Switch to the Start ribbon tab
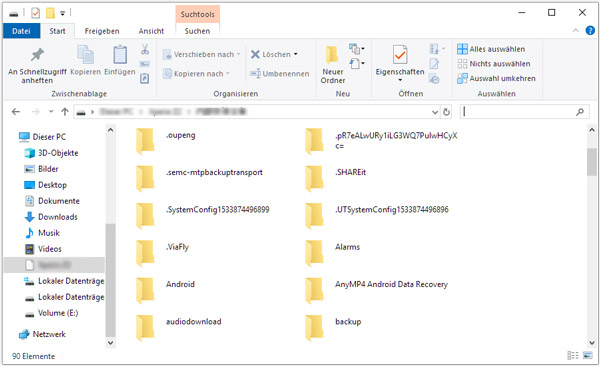 pyautogui.click(x=57, y=31)
